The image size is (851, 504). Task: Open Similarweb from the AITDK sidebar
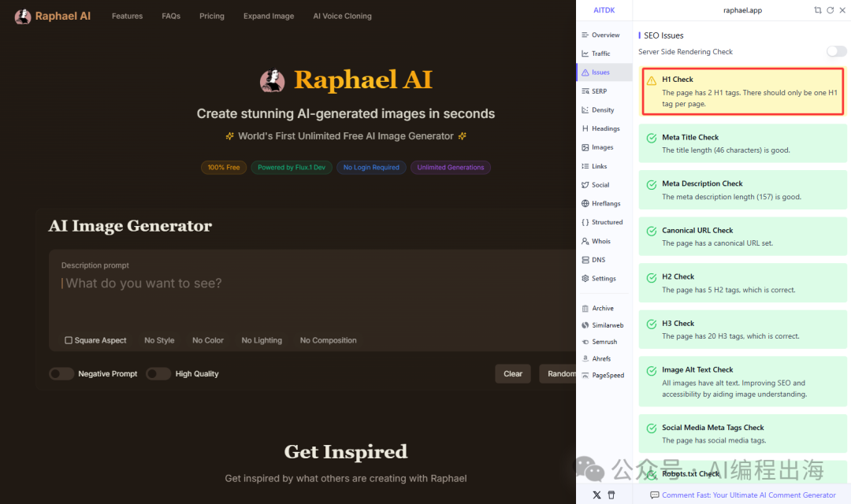(x=603, y=325)
